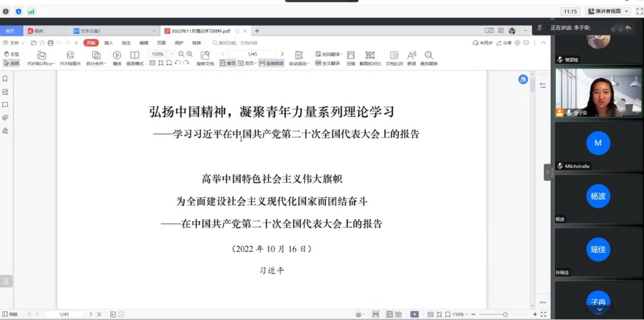Click the PDF转图片 tool icon
Viewport: 644px width, 320px height.
71,55
